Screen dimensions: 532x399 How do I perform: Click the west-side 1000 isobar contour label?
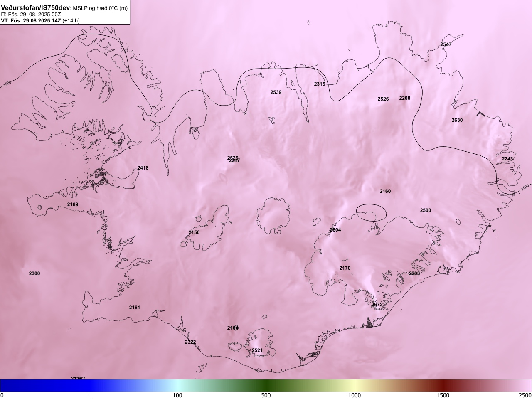click(x=8, y=84)
